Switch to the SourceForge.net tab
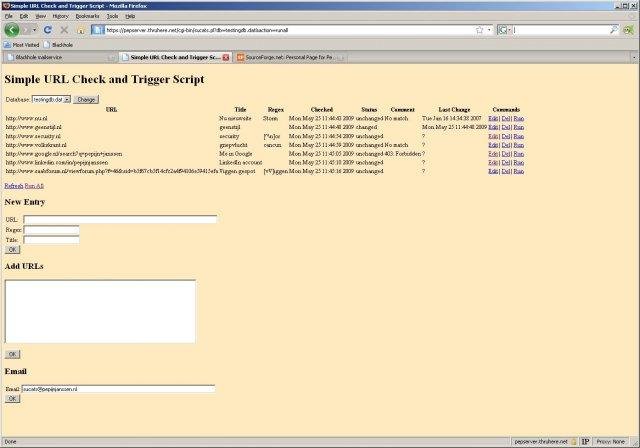640x448 pixels. pos(290,58)
